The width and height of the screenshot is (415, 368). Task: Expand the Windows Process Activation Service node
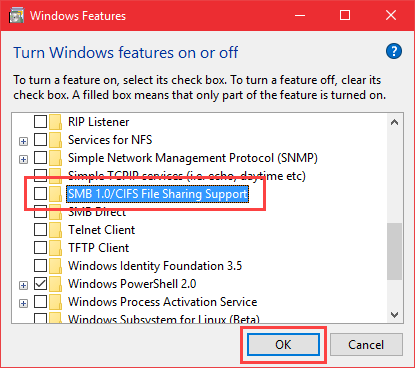click(23, 303)
